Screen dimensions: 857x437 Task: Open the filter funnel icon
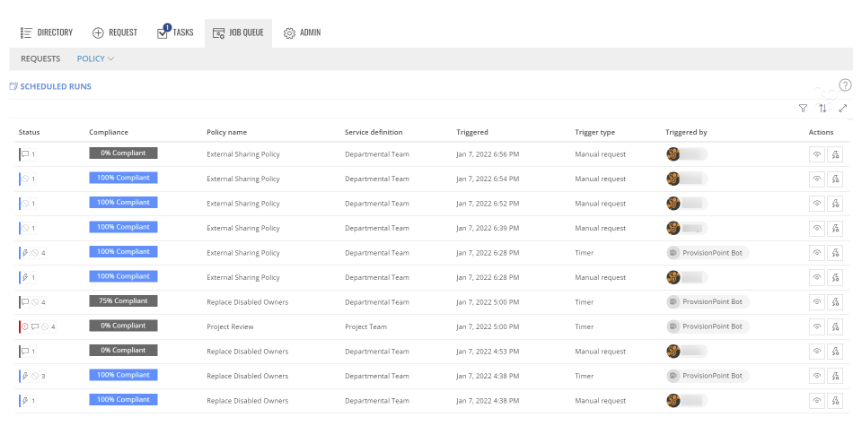803,108
